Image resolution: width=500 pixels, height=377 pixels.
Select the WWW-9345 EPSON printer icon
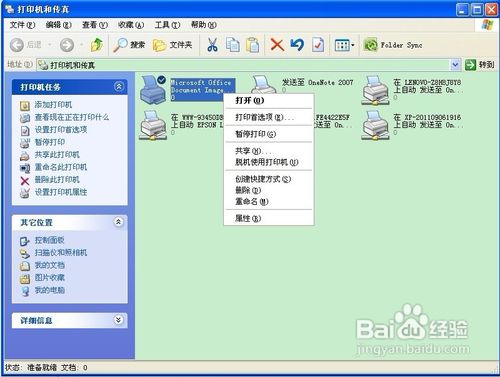pyautogui.click(x=153, y=125)
